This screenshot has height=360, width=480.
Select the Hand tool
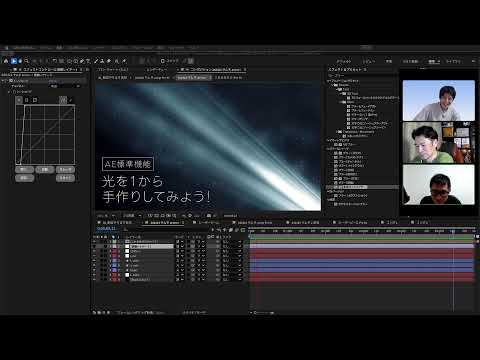(x=20, y=61)
